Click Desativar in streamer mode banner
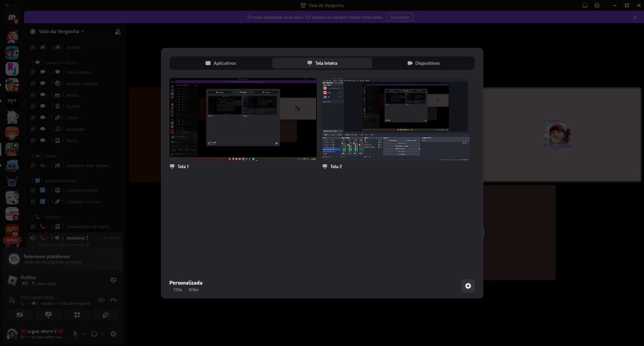Screen dimensions: 644x346 tap(399, 17)
